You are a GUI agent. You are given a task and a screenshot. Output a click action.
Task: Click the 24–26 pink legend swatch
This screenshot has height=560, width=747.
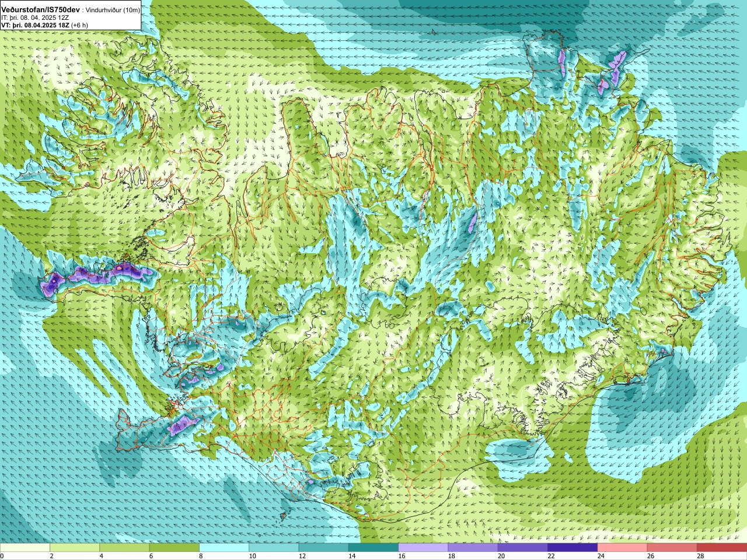pos(623,548)
